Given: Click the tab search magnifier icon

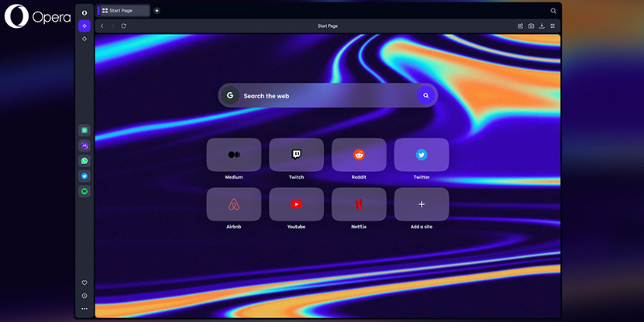Looking at the screenshot, I should point(553,11).
